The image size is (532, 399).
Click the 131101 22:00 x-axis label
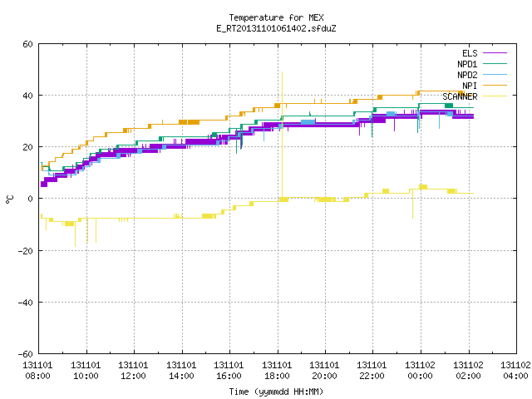pos(372,371)
